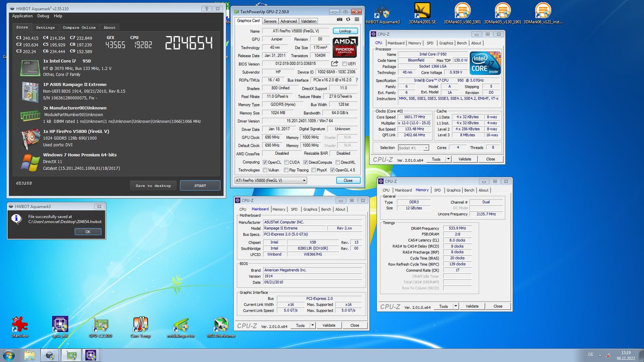Open the ATI FirePro V5800 GPU selector dropdown

271,180
